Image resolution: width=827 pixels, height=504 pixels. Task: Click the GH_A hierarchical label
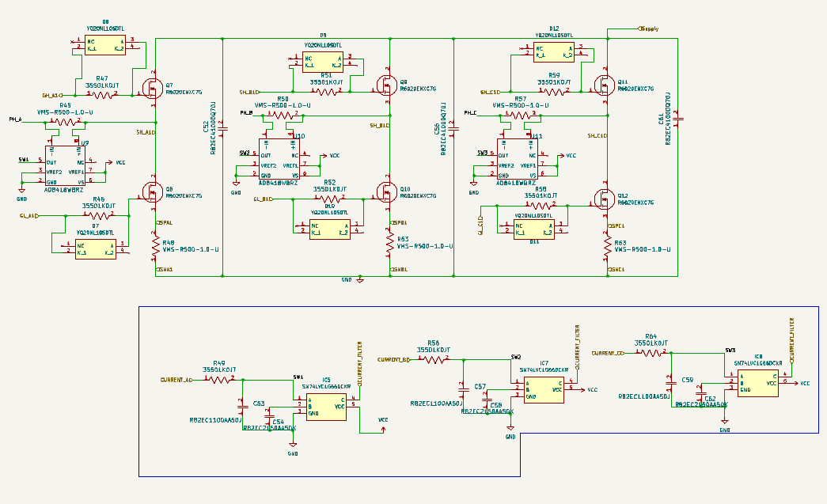click(x=51, y=96)
